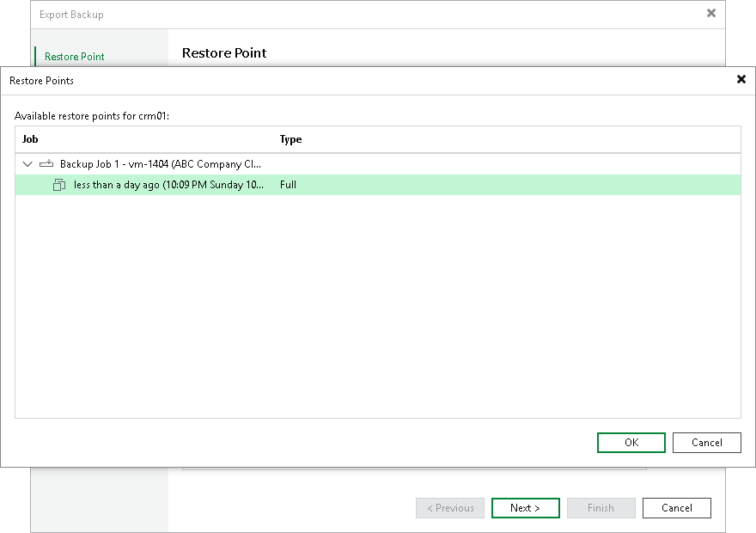
Task: Click the Finish button in the wizard
Action: pyautogui.click(x=601, y=507)
